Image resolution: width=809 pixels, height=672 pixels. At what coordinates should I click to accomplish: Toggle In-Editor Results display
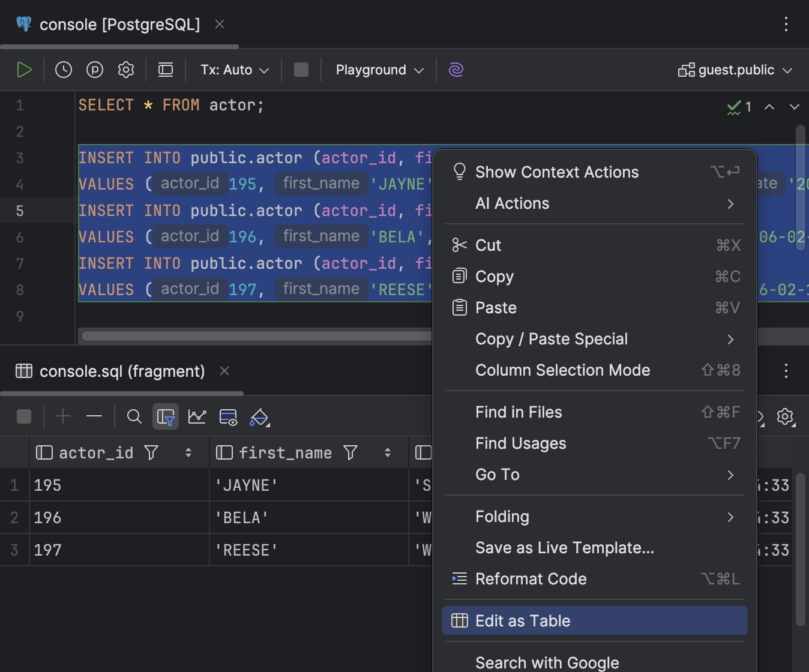pos(166,69)
